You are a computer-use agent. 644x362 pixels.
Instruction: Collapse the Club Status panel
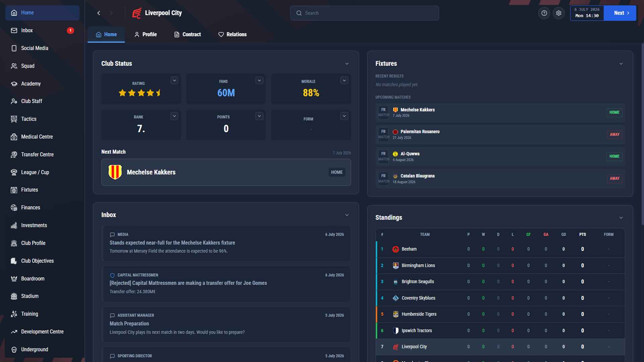point(347,64)
